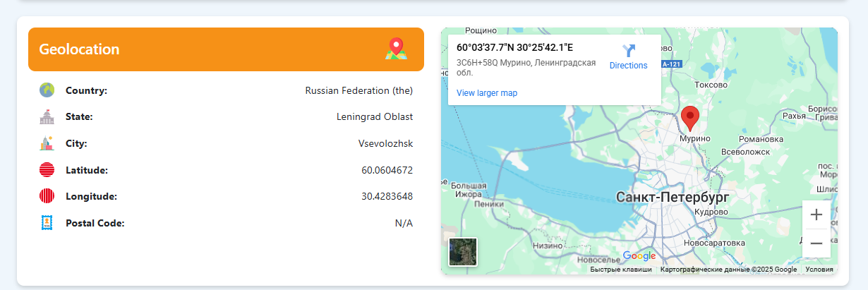This screenshot has width=868, height=290.
Task: Click the State: label
Action: [x=79, y=116]
